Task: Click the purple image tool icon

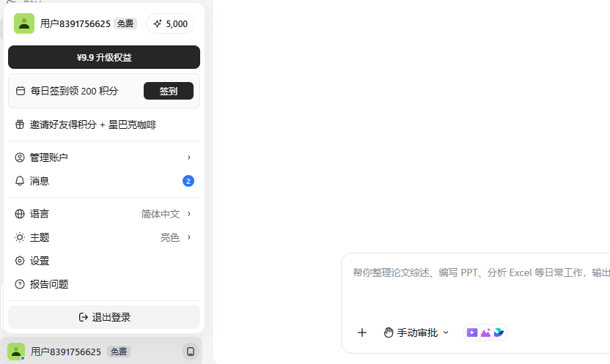Action: click(x=485, y=333)
